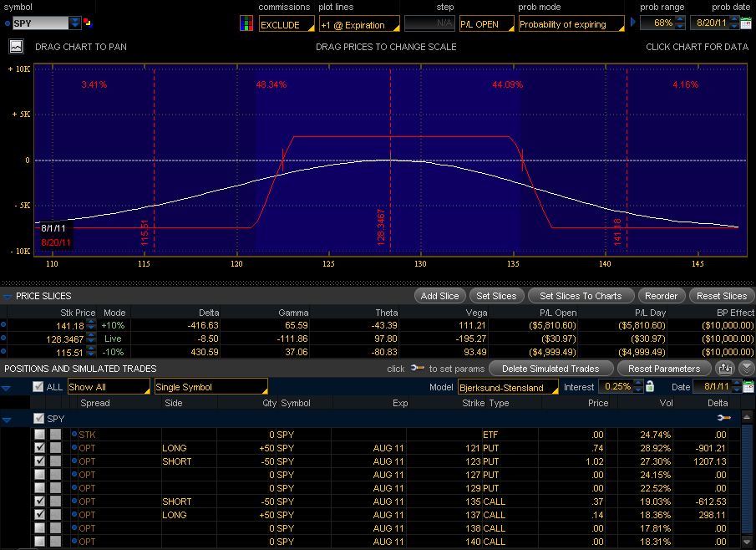Screen dimensions: 756x550
Task: Click the Vol column header
Action: 666,403
